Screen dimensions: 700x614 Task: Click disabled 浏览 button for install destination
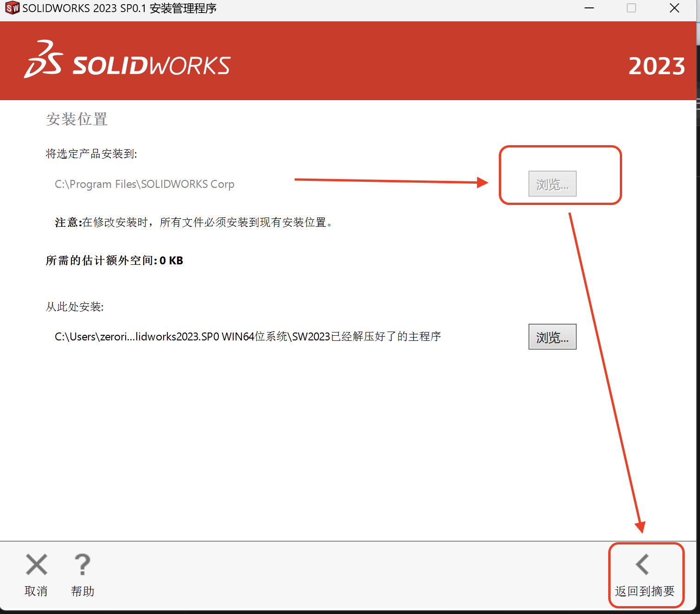[x=552, y=184]
